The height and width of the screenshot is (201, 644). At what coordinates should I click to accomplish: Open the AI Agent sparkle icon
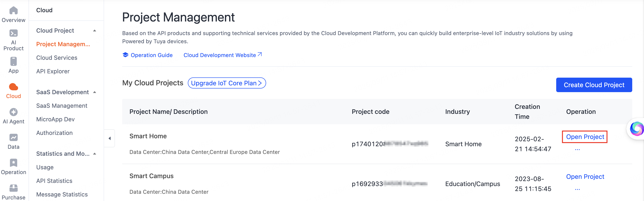(14, 112)
